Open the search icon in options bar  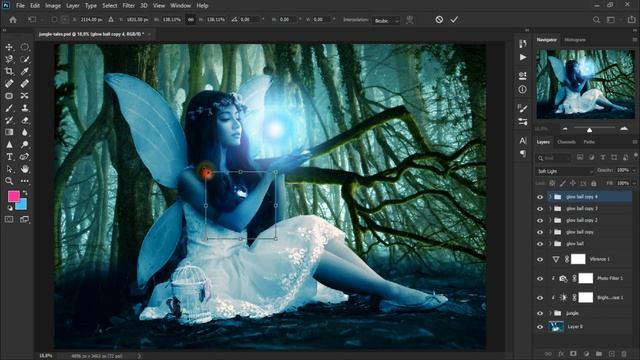pos(596,20)
